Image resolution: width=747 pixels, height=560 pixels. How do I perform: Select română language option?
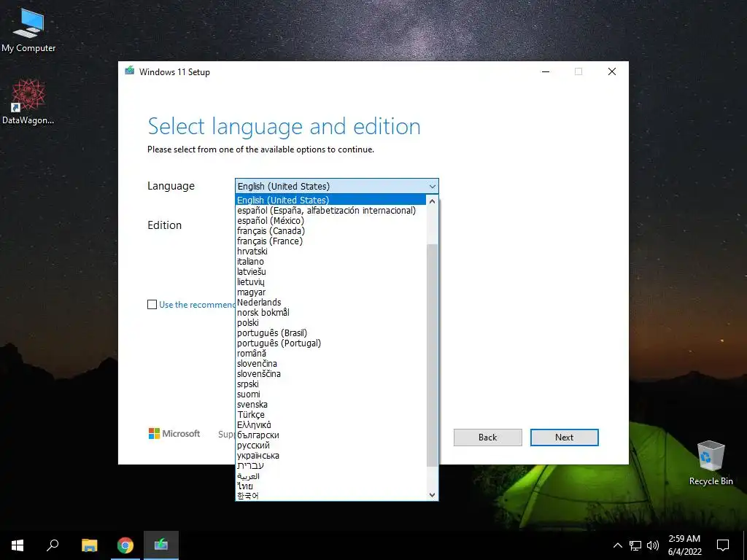330,354
